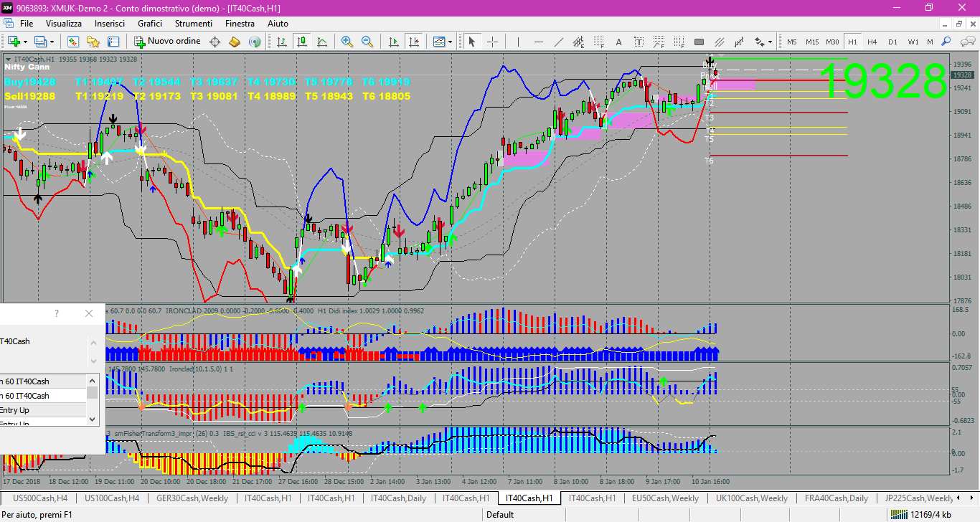Open the Strumenti menu
This screenshot has height=522, width=980.
pos(194,24)
